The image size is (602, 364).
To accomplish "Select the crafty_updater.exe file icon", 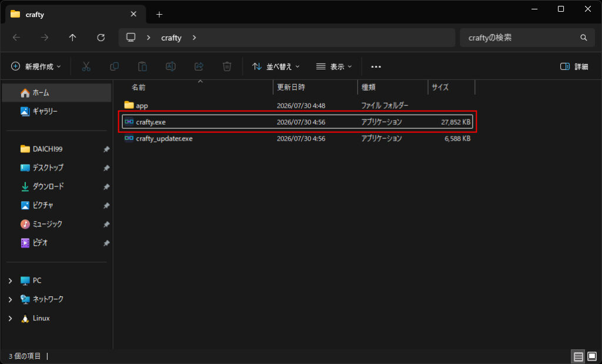I will tap(129, 139).
